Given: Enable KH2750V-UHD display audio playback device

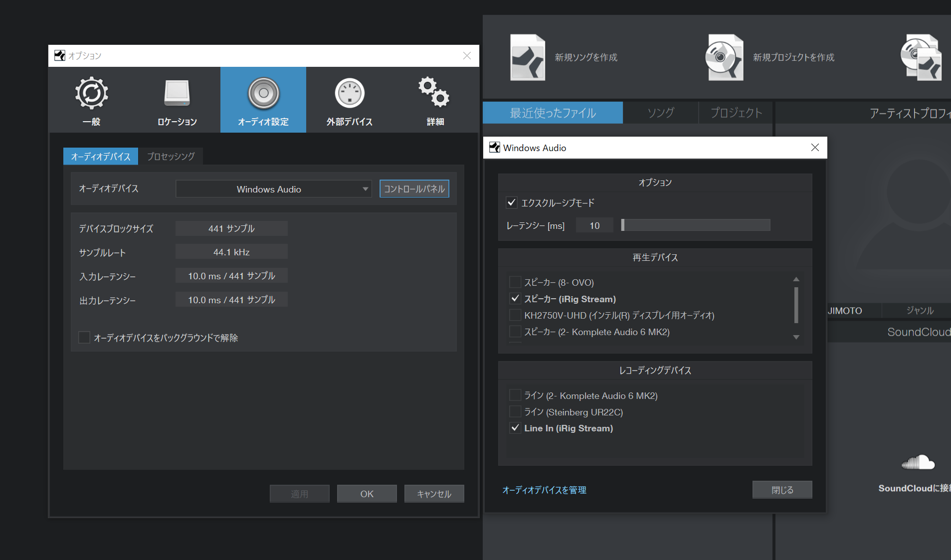Looking at the screenshot, I should tap(515, 315).
